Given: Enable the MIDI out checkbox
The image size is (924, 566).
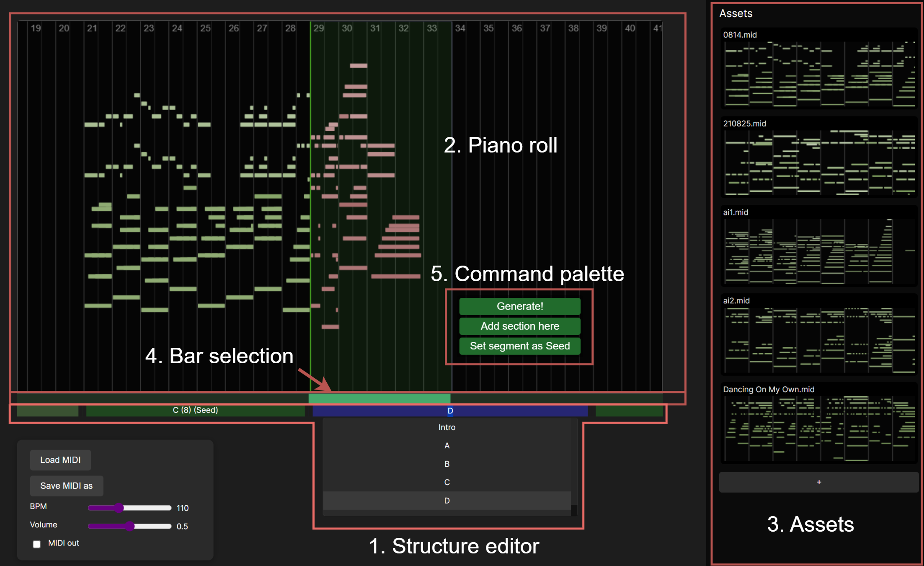Looking at the screenshot, I should click(x=37, y=544).
